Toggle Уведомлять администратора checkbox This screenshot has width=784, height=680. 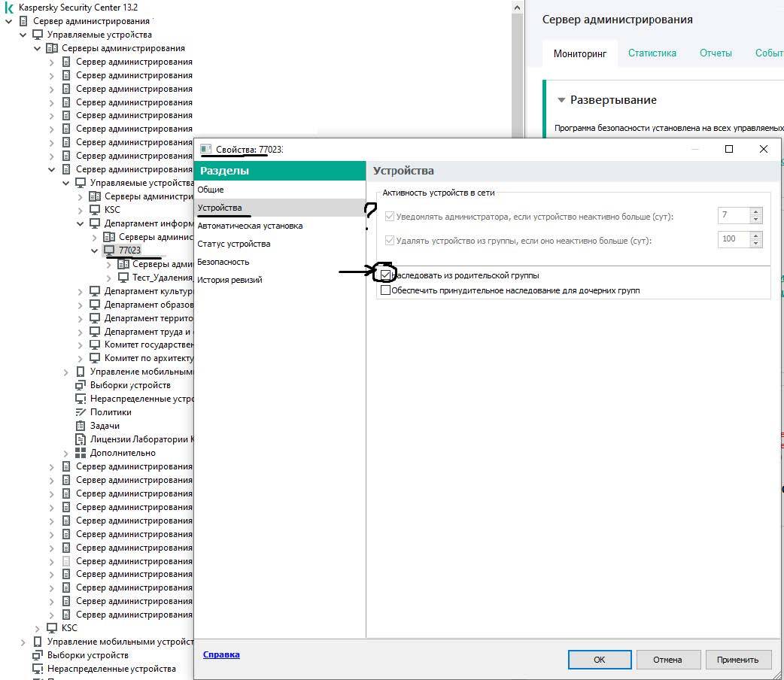coord(390,217)
